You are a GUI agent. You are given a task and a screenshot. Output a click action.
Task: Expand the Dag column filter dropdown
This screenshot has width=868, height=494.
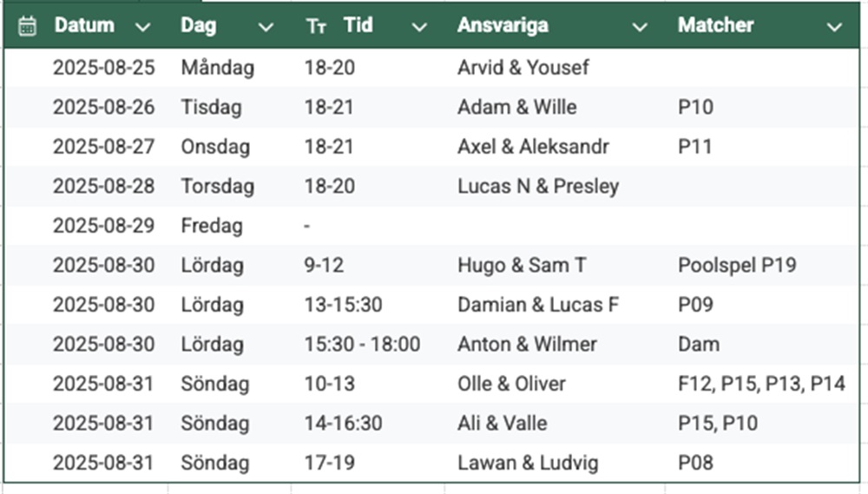click(x=266, y=28)
